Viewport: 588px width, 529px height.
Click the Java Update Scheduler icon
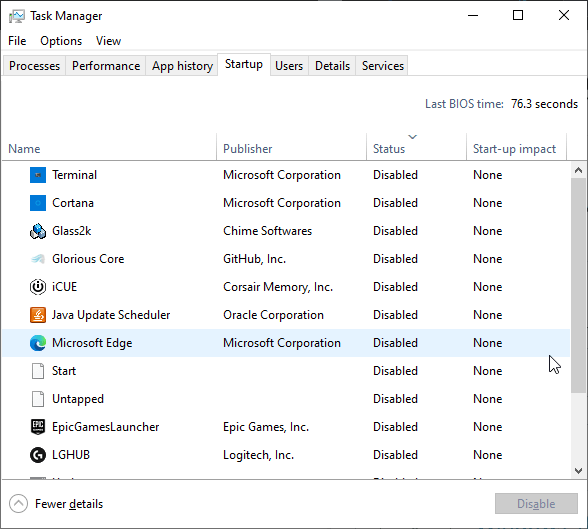tap(38, 315)
